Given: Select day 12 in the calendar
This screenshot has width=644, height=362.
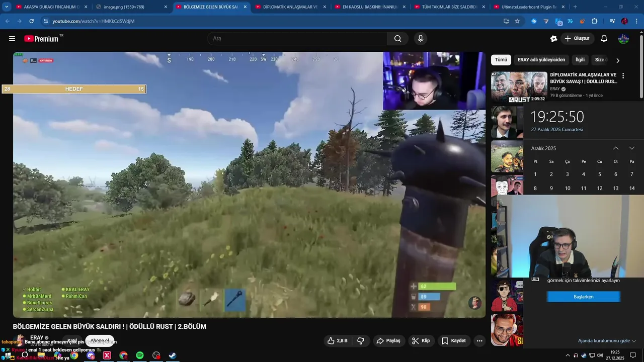Looking at the screenshot, I should (600, 189).
